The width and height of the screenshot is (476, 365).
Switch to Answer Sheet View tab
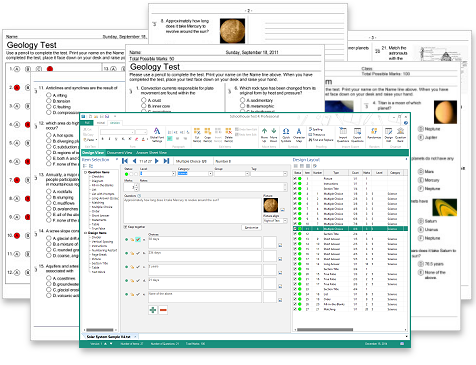[x=151, y=153]
